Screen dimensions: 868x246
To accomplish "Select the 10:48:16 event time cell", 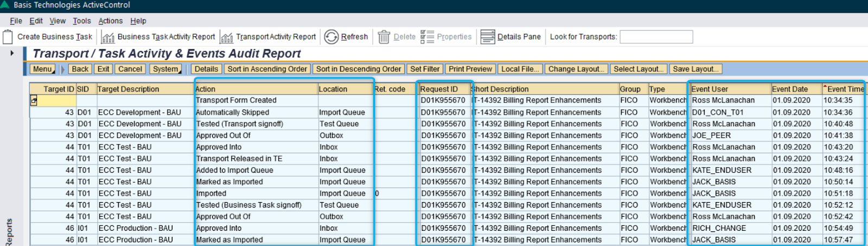I will (x=844, y=170).
